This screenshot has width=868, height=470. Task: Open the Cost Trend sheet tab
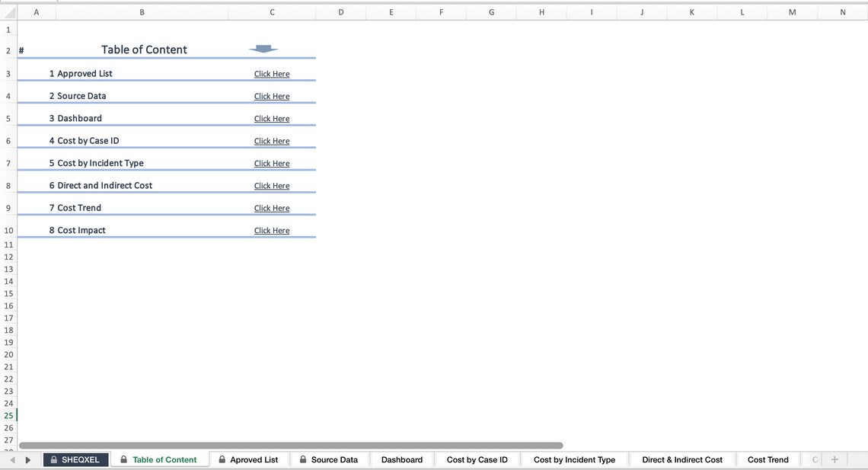point(767,459)
